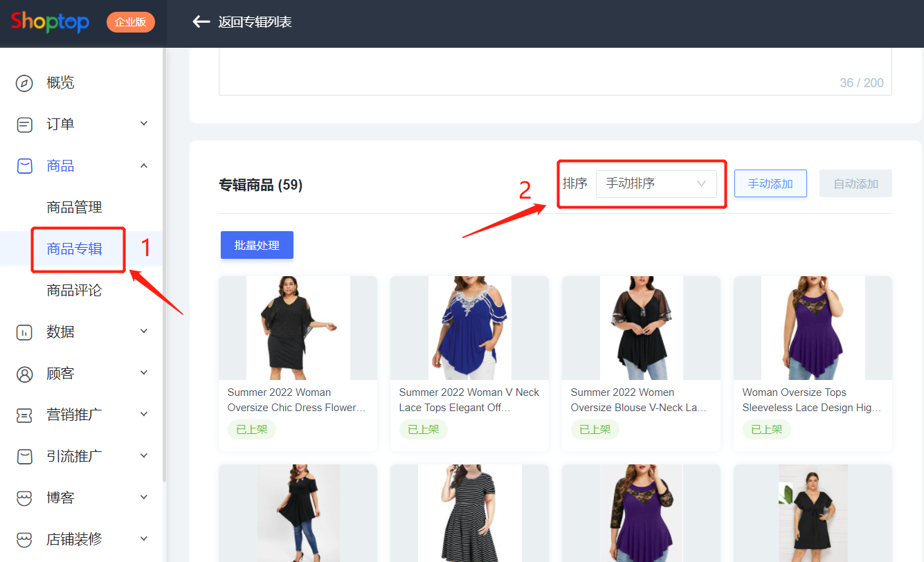Open the black Oversize Blouse V-Neck thumbnail
The height and width of the screenshot is (562, 924).
641,328
